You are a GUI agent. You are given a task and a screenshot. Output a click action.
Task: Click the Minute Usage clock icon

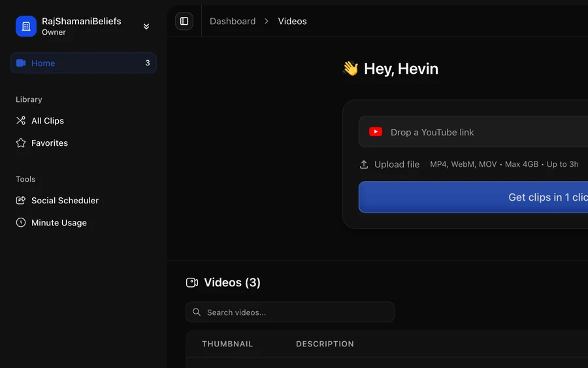pos(21,222)
